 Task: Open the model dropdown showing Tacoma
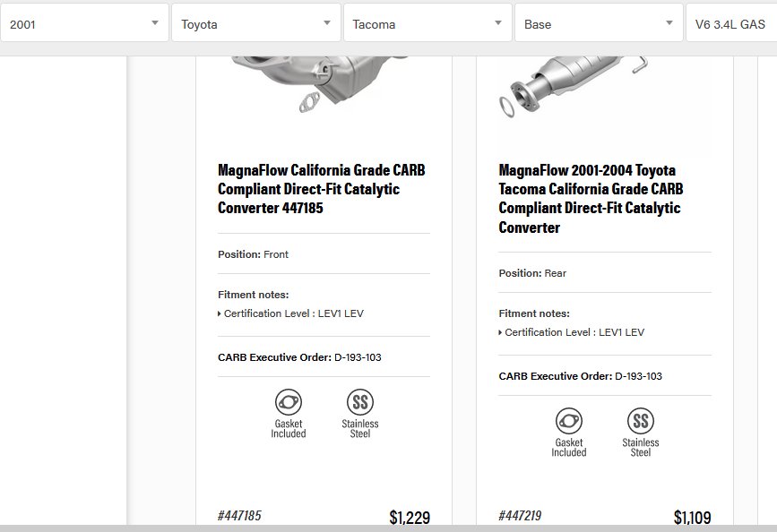[x=427, y=23]
